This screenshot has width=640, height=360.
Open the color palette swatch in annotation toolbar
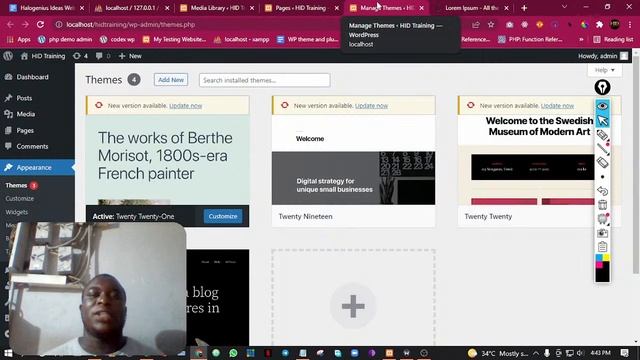[602, 268]
